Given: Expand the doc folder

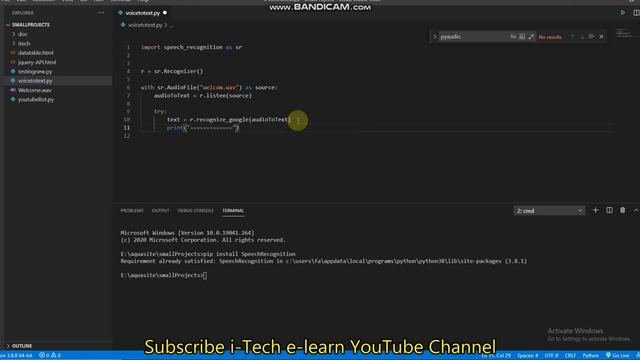Looking at the screenshot, I should point(22,34).
